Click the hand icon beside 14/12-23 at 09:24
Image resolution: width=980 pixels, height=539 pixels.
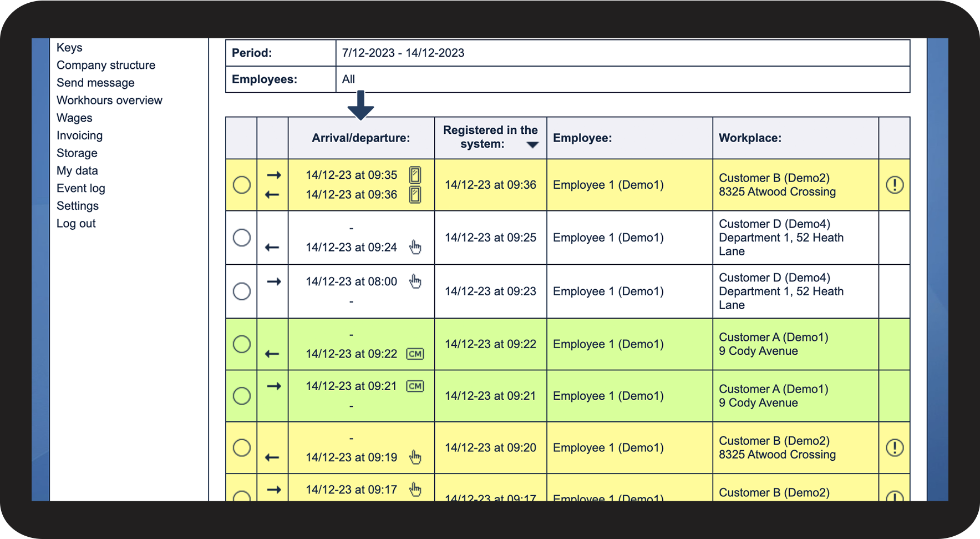[415, 247]
